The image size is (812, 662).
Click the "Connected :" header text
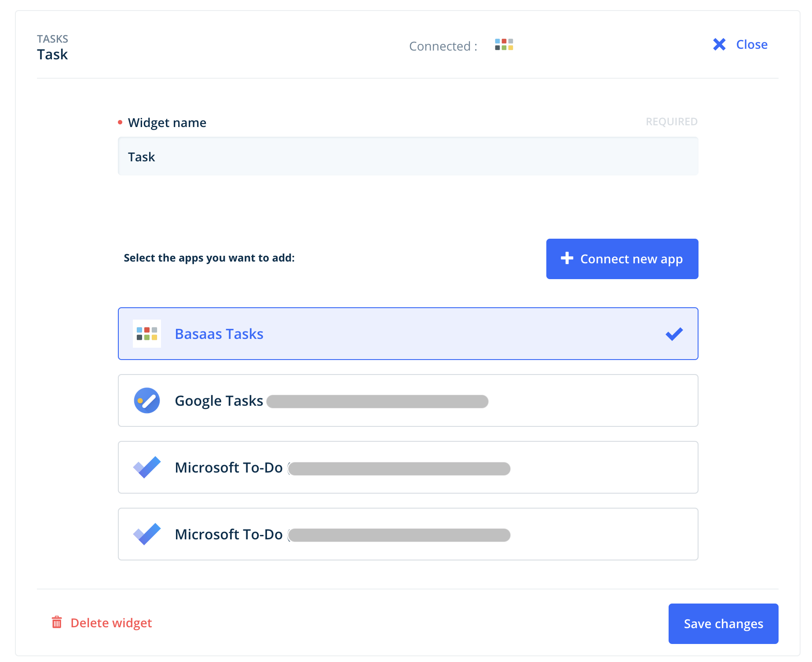tap(443, 46)
